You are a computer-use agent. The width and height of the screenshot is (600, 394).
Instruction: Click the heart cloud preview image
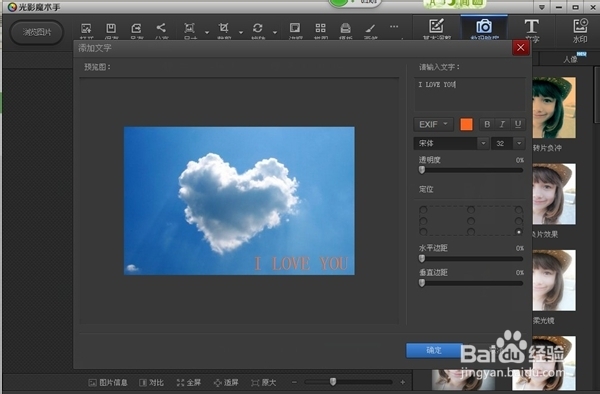[x=239, y=201]
